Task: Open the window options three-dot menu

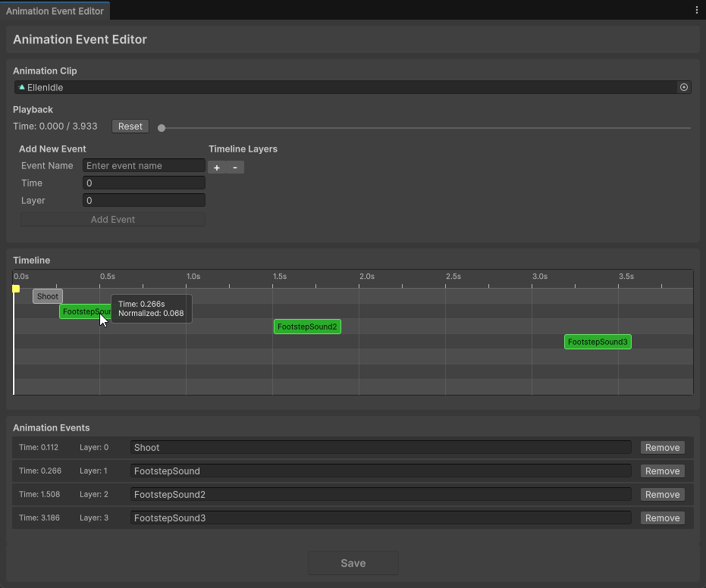Action: click(696, 9)
